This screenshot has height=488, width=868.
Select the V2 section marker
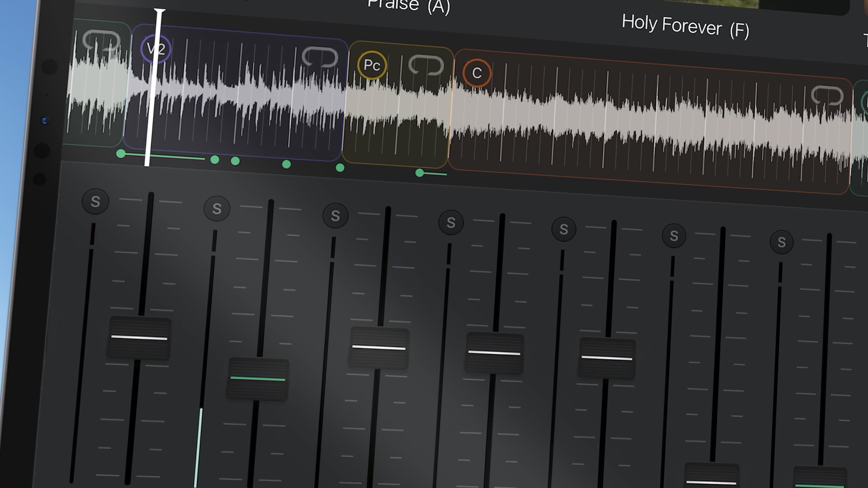click(156, 49)
